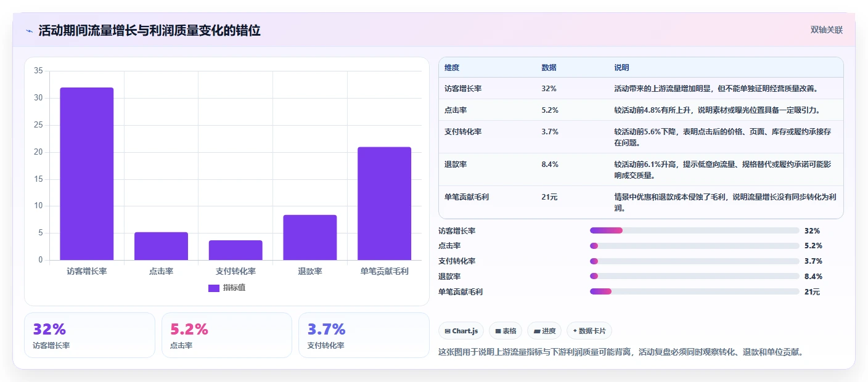
Task: Click the 单笔贡献毛利 bar in chart
Action: click(384, 203)
